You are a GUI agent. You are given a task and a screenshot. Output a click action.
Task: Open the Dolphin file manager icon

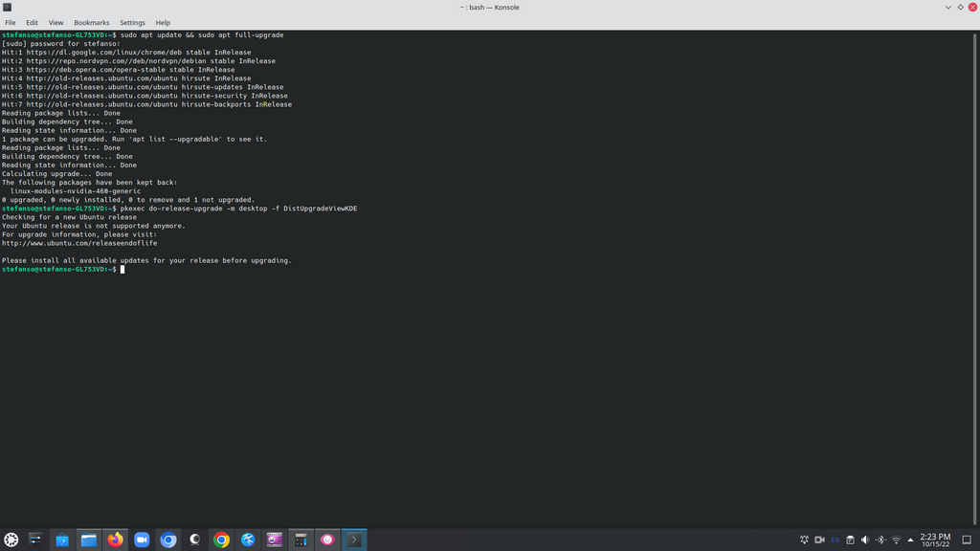click(x=89, y=540)
